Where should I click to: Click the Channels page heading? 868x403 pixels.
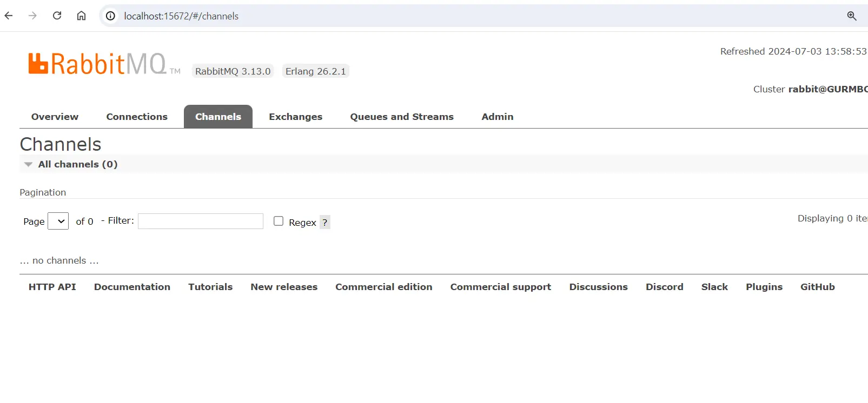[61, 144]
